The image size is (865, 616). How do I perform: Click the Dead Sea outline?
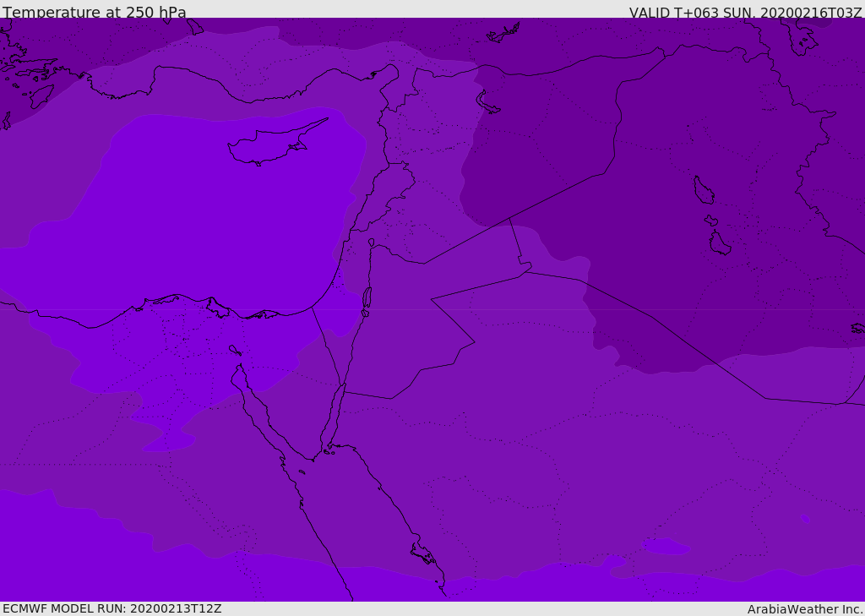pyautogui.click(x=367, y=297)
